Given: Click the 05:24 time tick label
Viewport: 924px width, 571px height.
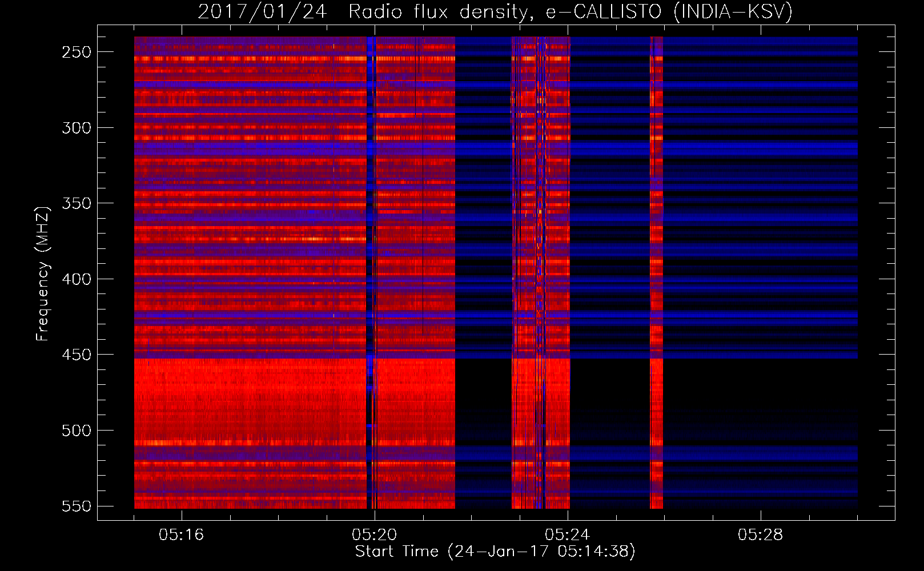Looking at the screenshot, I should click(568, 534).
